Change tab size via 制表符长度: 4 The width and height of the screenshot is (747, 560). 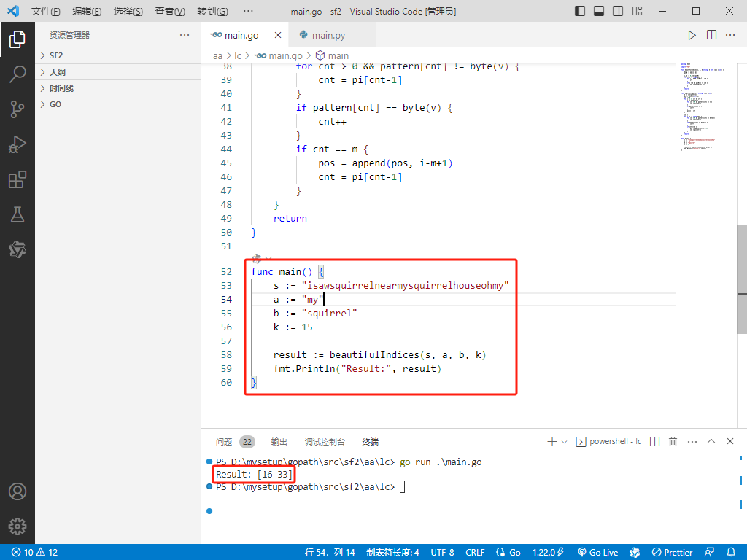pos(392,553)
